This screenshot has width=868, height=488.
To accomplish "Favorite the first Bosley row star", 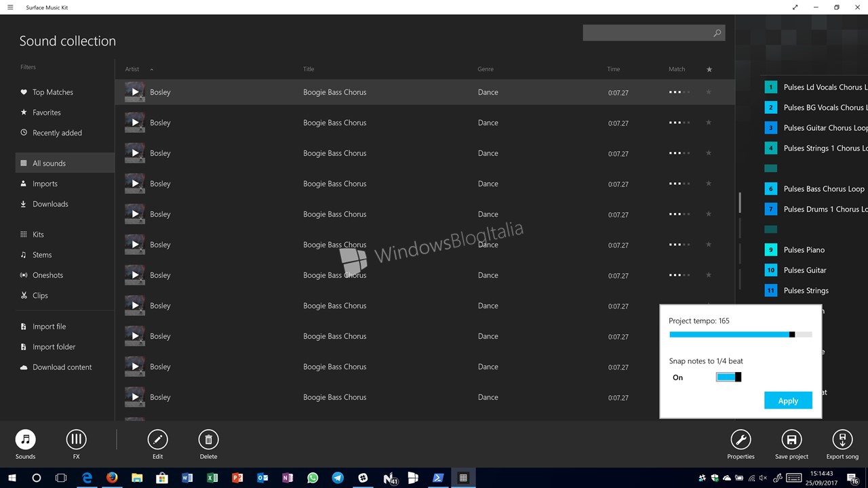I will (x=709, y=92).
